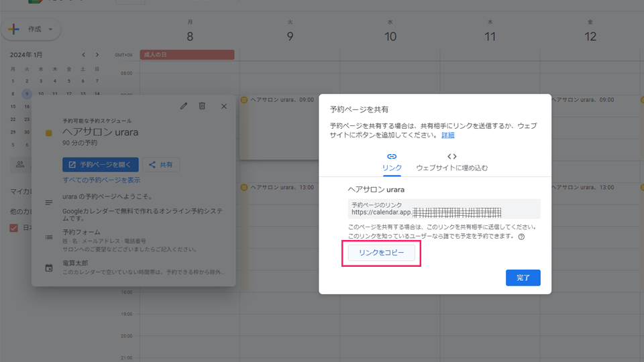Image resolution: width=644 pixels, height=362 pixels.
Task: Open the 詳細 link in dialog
Action: pos(447,135)
